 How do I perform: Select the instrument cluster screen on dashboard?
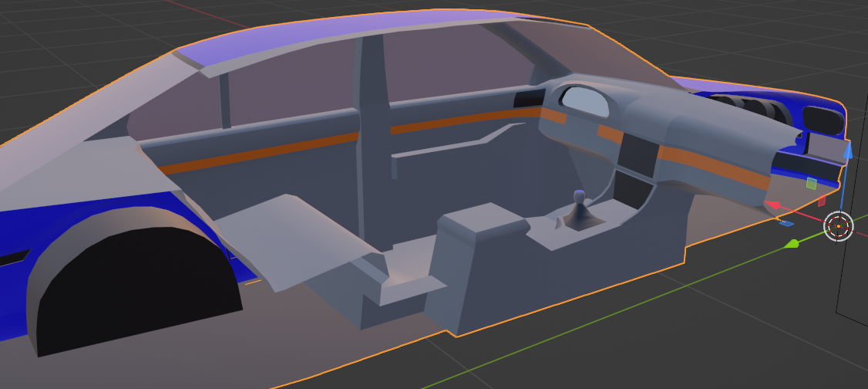[587, 101]
